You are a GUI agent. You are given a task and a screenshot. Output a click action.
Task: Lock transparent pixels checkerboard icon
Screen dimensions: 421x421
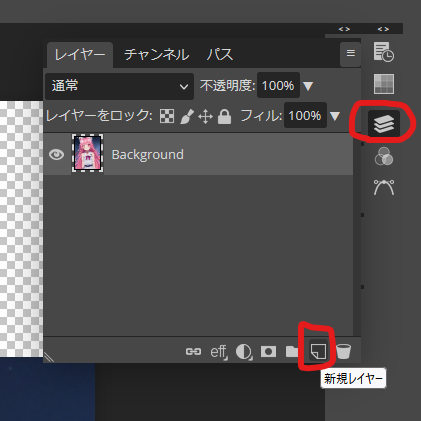click(167, 116)
